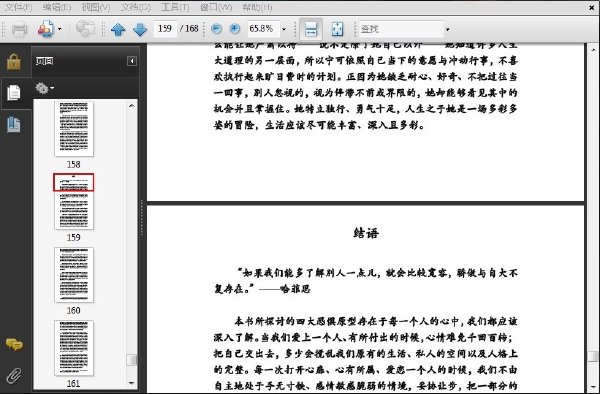Viewport: 600px width, 394px height.
Task: Select page 159 thumbnail
Action: pyautogui.click(x=74, y=202)
